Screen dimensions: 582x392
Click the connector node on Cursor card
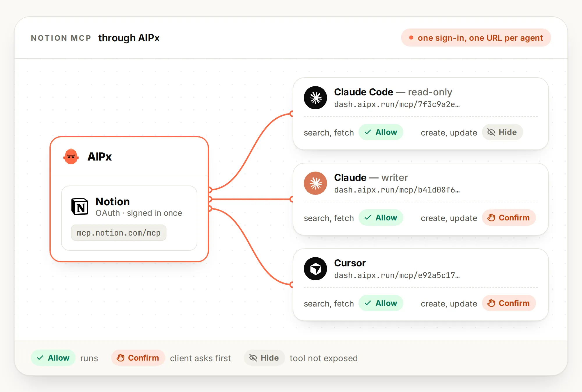click(292, 285)
